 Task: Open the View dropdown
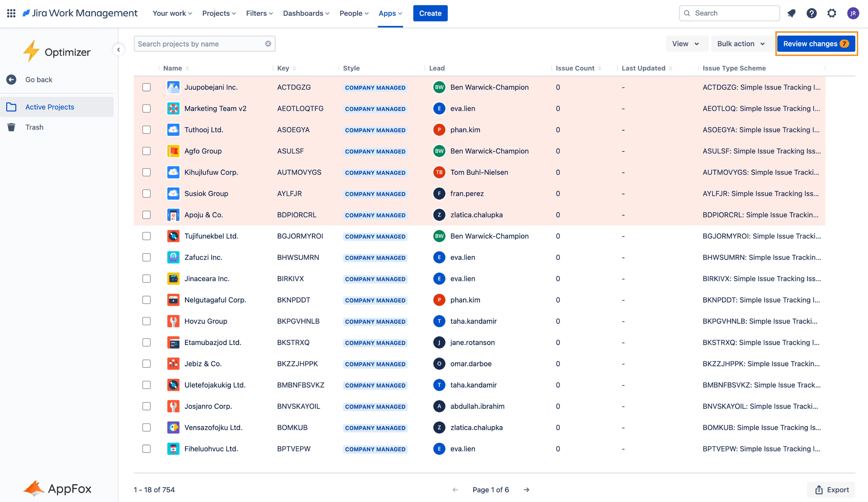point(685,44)
